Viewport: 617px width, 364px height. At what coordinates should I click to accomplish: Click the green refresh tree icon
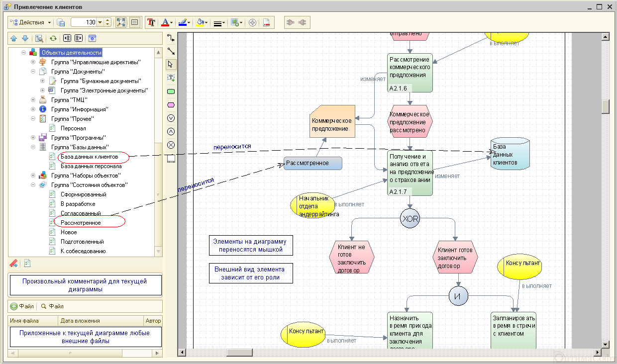click(x=52, y=38)
